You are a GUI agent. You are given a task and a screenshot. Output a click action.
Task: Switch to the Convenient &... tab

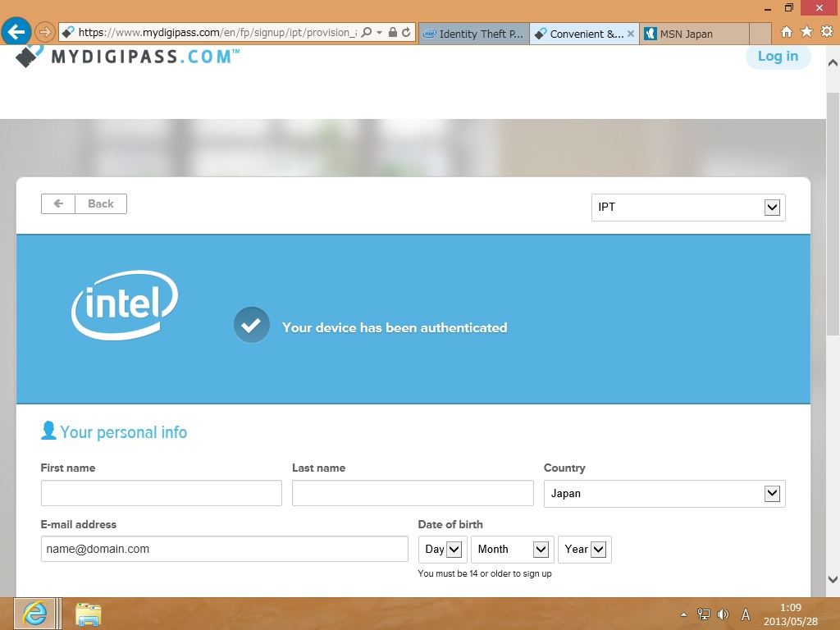click(x=584, y=34)
